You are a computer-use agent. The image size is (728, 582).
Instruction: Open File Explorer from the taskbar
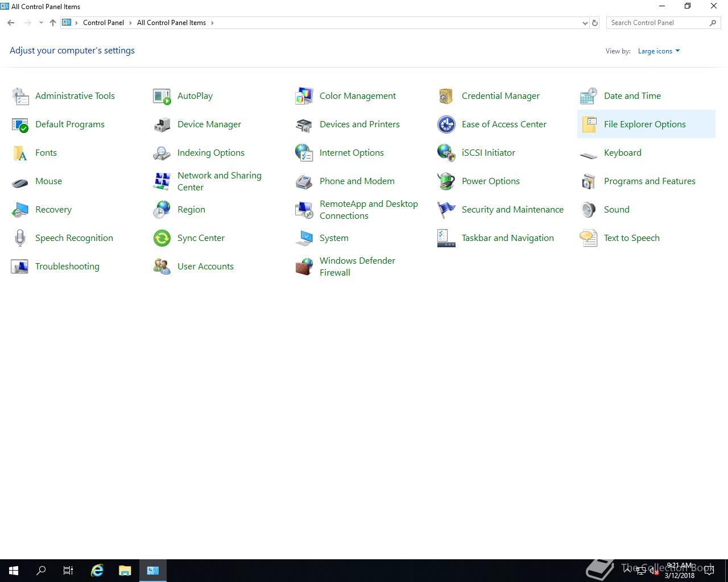(125, 571)
